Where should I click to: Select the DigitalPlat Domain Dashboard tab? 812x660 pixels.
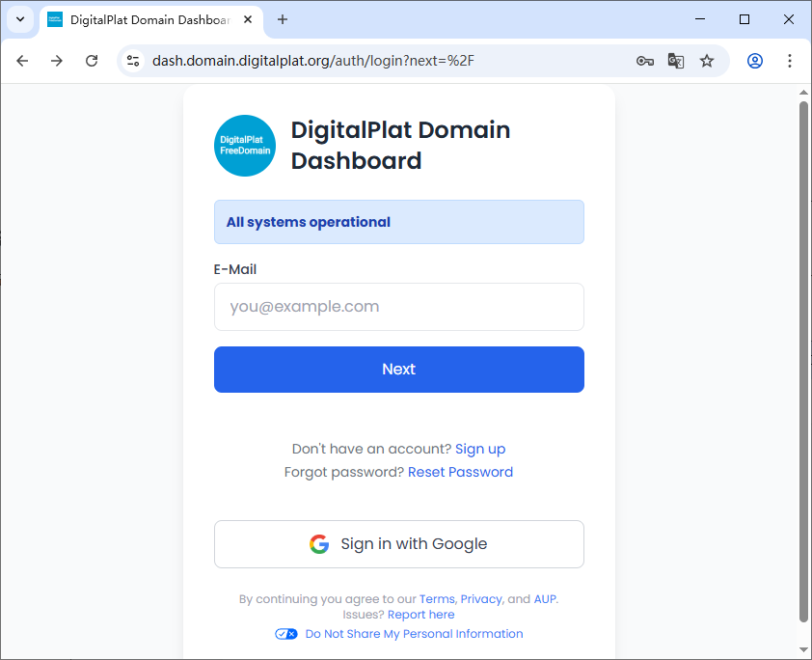point(145,19)
